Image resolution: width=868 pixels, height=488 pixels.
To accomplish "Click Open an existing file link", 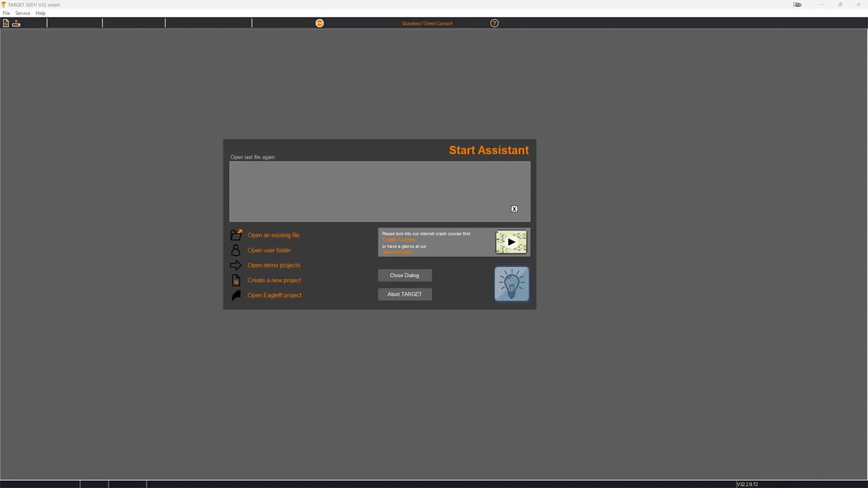I will click(x=273, y=235).
